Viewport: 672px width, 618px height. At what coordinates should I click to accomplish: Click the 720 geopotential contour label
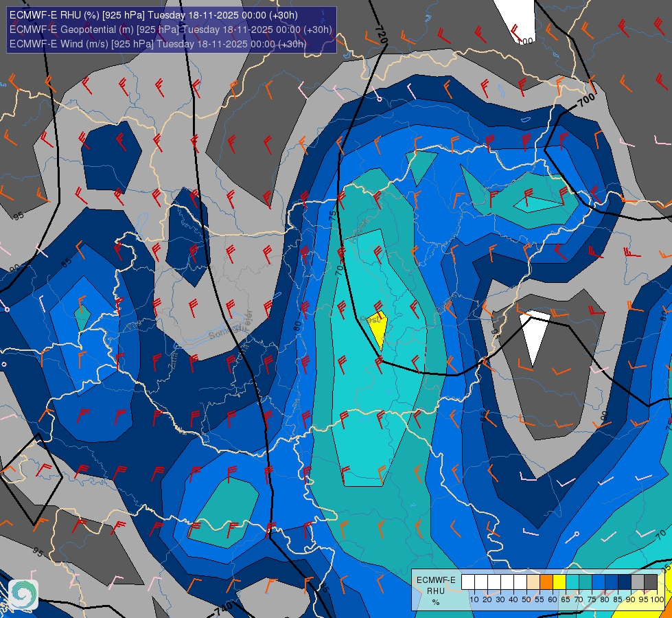click(x=380, y=34)
